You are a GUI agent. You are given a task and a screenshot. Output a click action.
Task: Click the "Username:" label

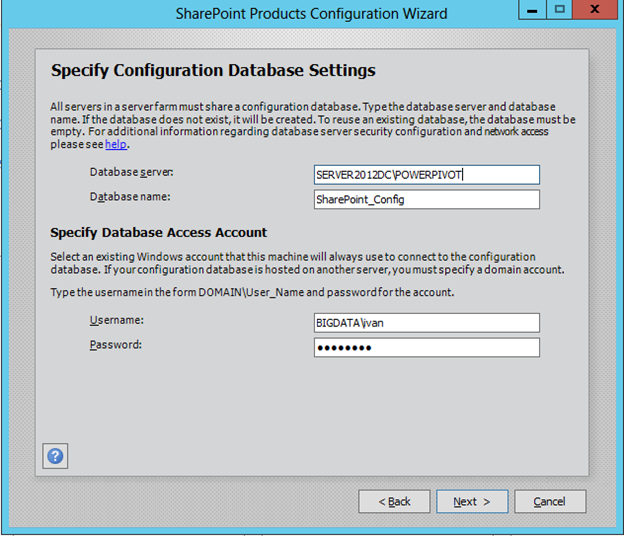(116, 319)
